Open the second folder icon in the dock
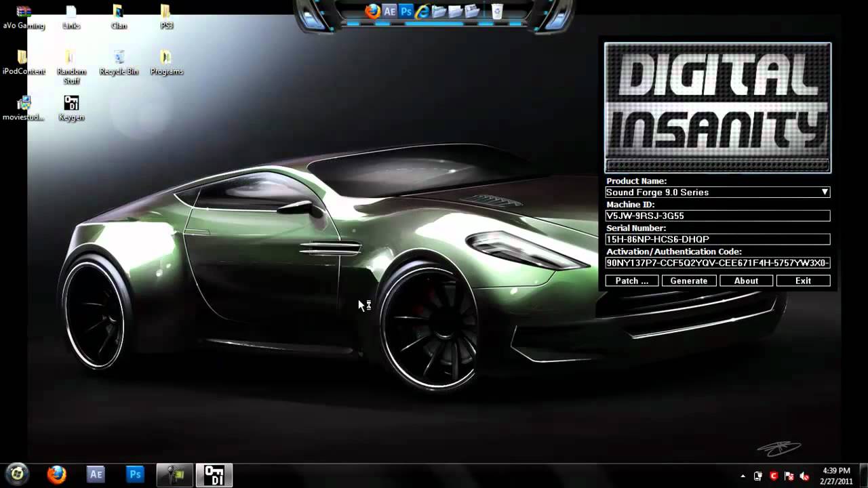The height and width of the screenshot is (488, 868). (x=455, y=11)
